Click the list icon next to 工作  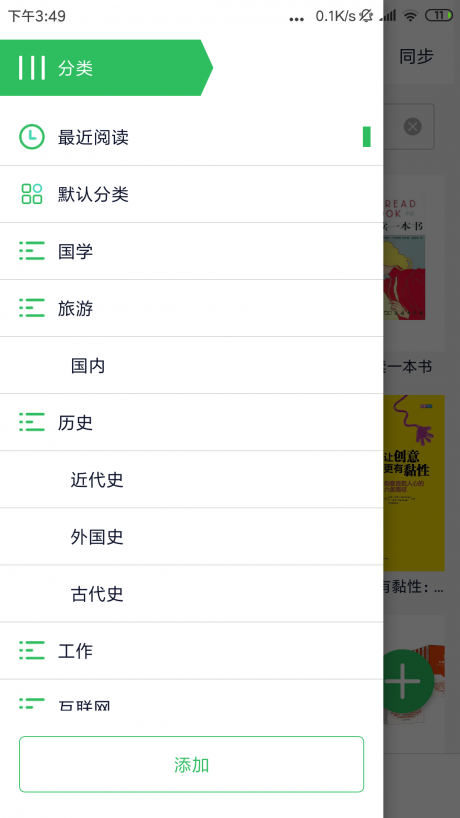[x=32, y=651]
